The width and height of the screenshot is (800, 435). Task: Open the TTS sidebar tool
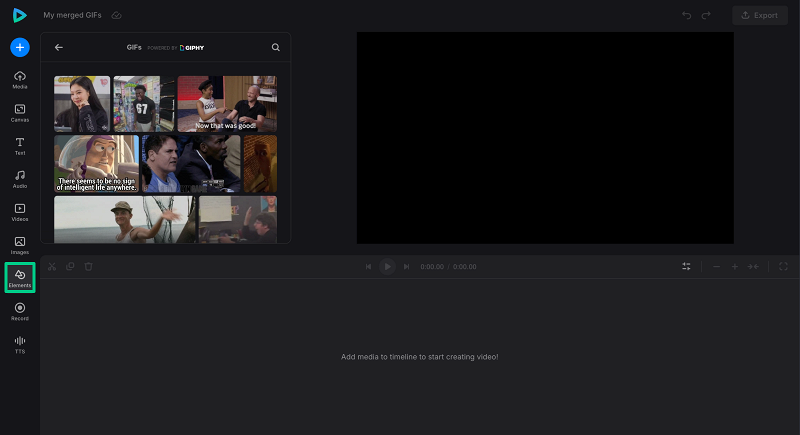tap(20, 345)
